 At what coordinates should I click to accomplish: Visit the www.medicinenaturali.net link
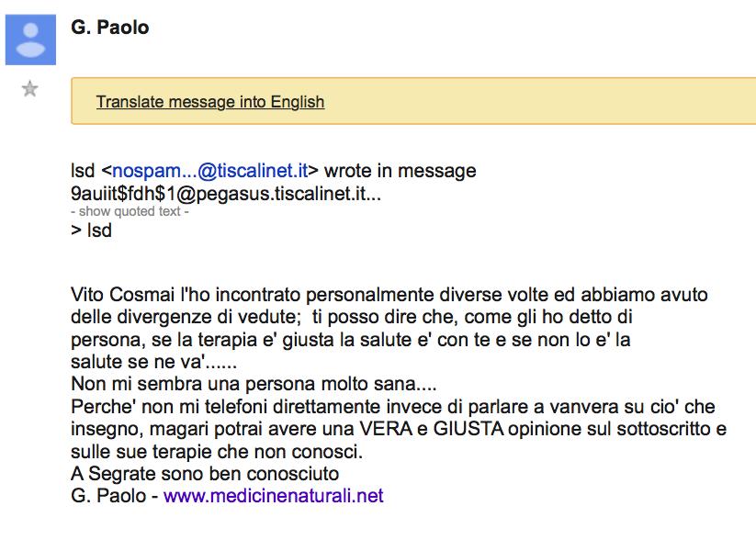[x=274, y=496]
